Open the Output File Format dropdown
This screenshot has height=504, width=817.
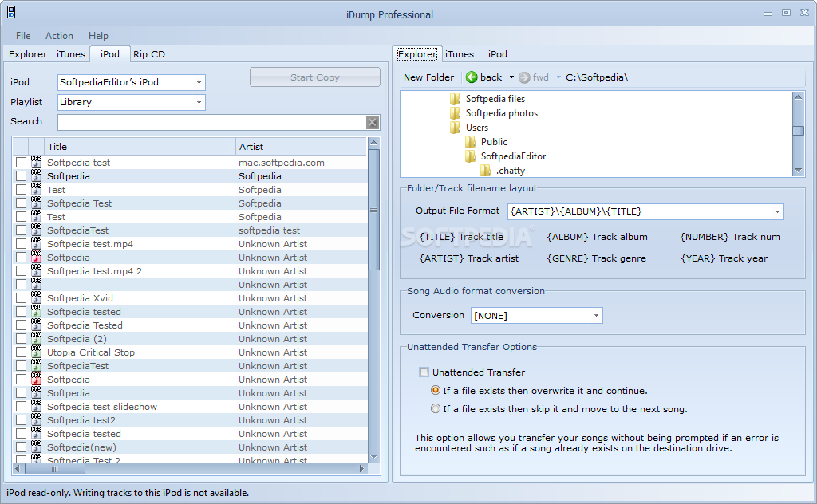coord(777,211)
